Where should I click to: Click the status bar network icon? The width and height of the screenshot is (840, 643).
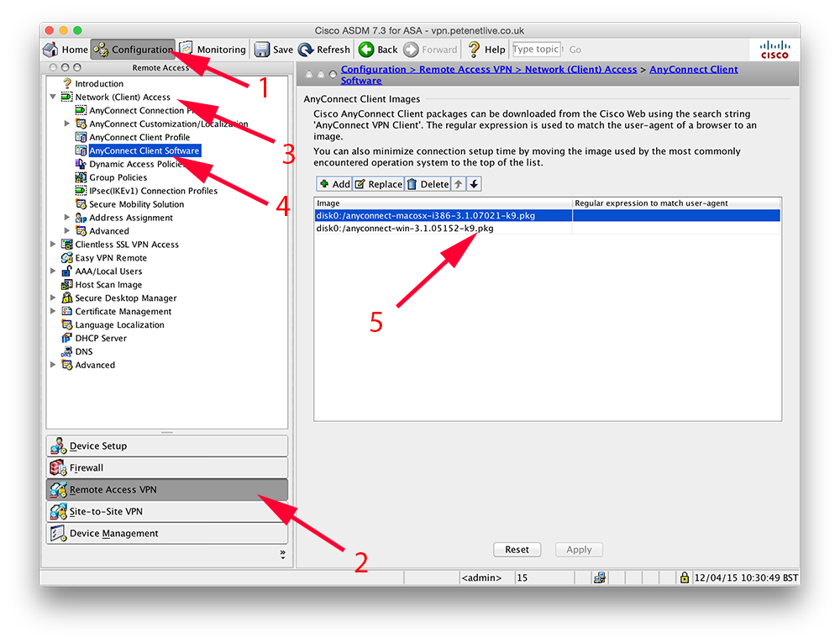pyautogui.click(x=600, y=577)
